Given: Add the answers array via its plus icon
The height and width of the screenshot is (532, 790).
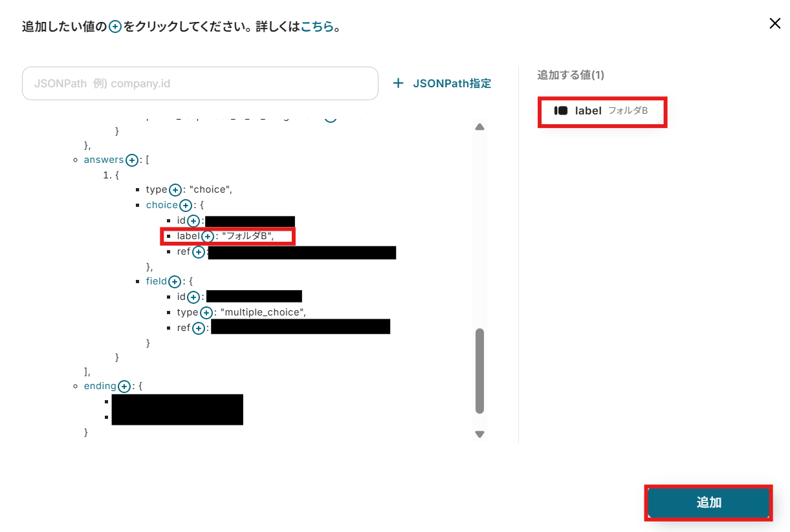Looking at the screenshot, I should click(x=132, y=160).
